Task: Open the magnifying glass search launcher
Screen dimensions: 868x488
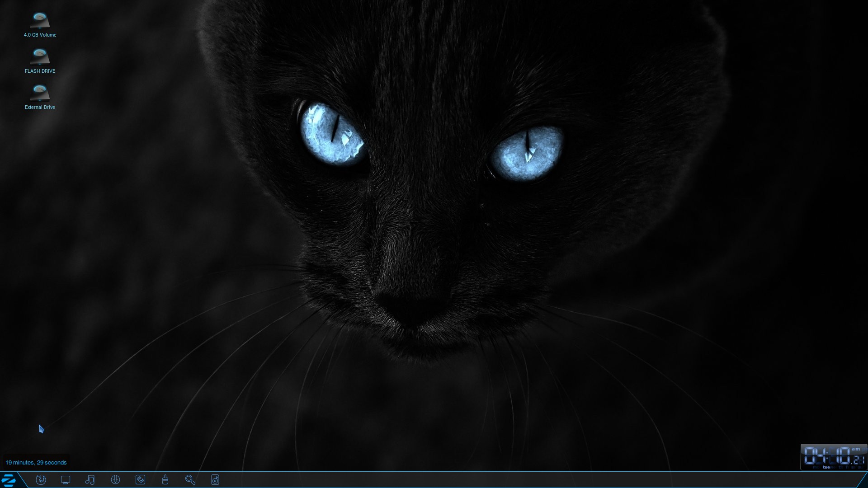Action: pyautogui.click(x=190, y=480)
